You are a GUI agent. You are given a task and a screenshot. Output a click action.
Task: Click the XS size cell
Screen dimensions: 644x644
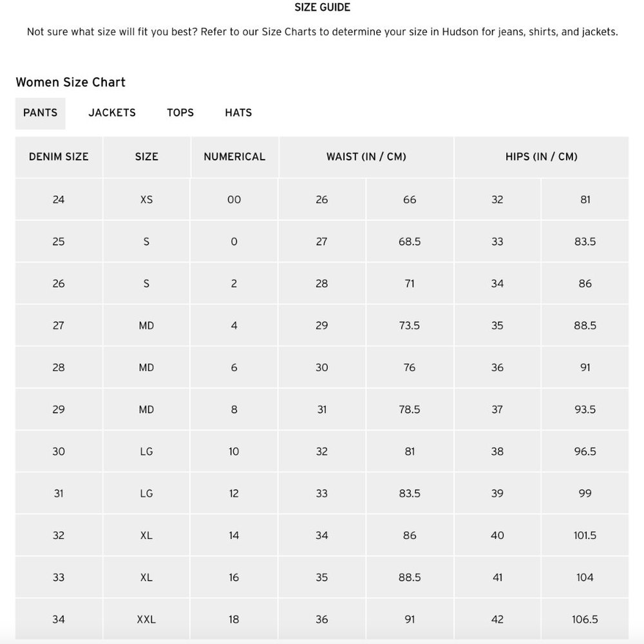point(147,200)
